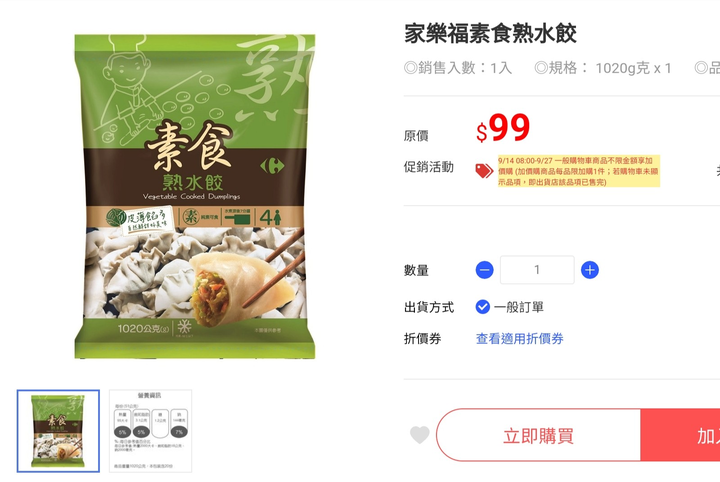Select the dumpling package thumbnail
The height and width of the screenshot is (482, 720).
coord(58,431)
